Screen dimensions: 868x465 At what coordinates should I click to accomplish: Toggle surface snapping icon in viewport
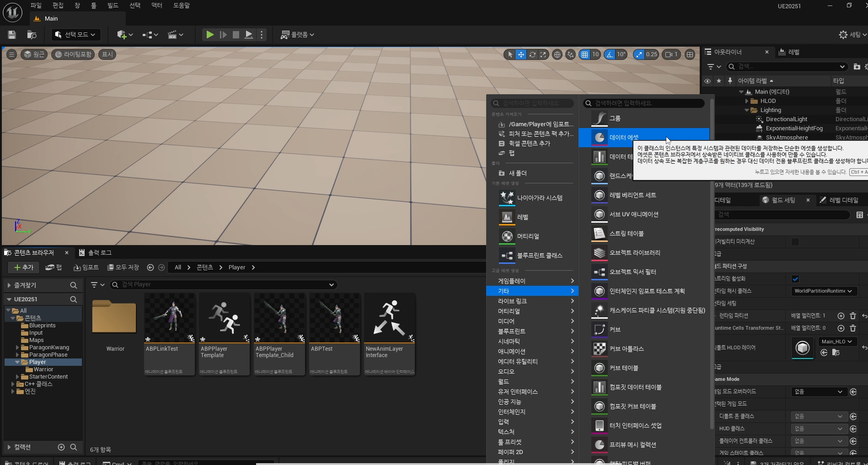click(570, 54)
